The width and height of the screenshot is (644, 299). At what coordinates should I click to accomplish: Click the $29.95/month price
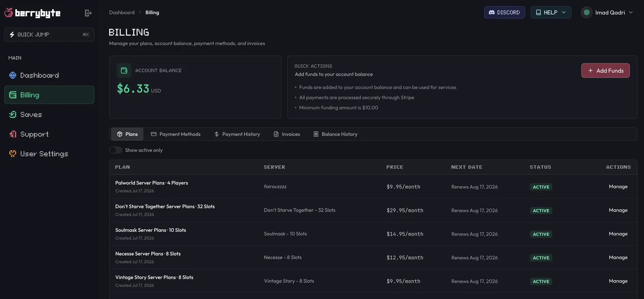pyautogui.click(x=405, y=211)
